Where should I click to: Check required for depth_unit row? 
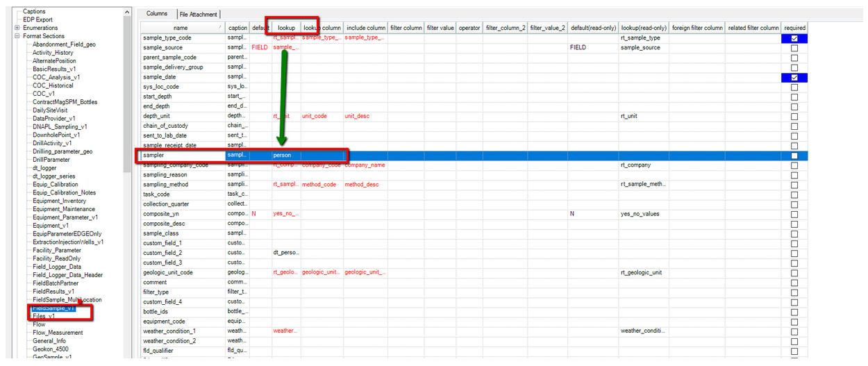pyautogui.click(x=794, y=116)
